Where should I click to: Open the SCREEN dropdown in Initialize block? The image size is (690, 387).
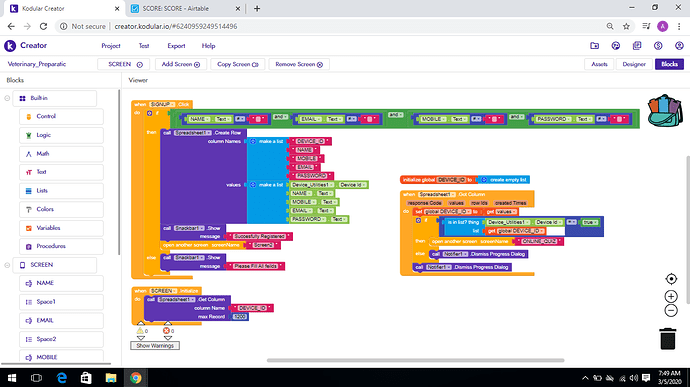click(x=163, y=291)
